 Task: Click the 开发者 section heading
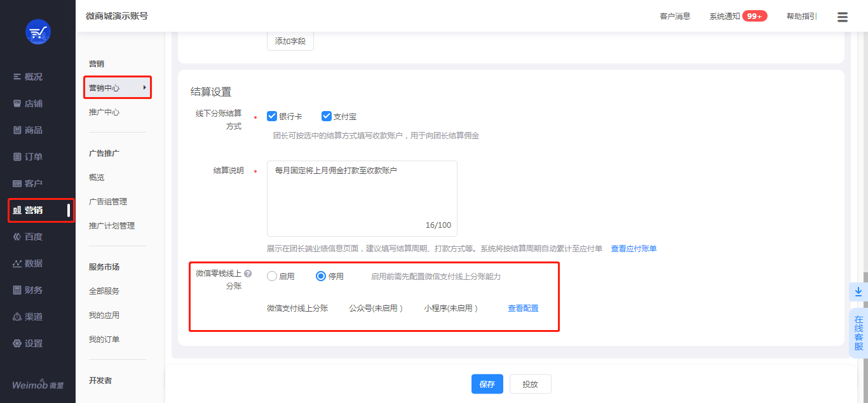pyautogui.click(x=100, y=381)
